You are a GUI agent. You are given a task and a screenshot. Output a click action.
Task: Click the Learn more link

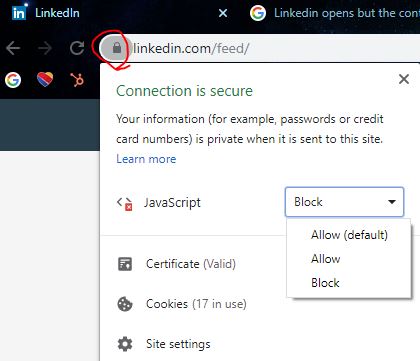click(146, 159)
